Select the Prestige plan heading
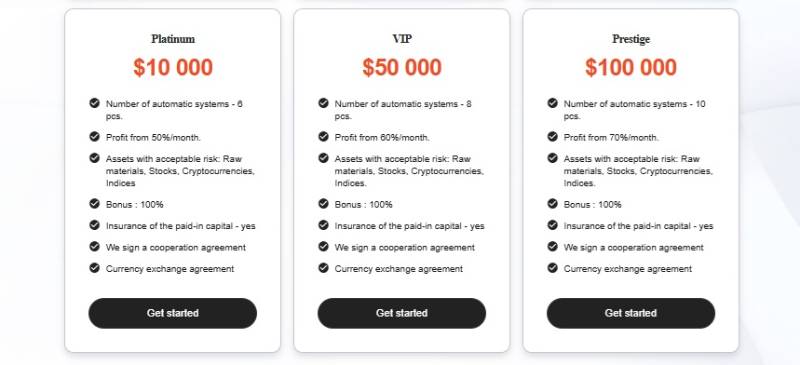This screenshot has width=800, height=365. (631, 39)
